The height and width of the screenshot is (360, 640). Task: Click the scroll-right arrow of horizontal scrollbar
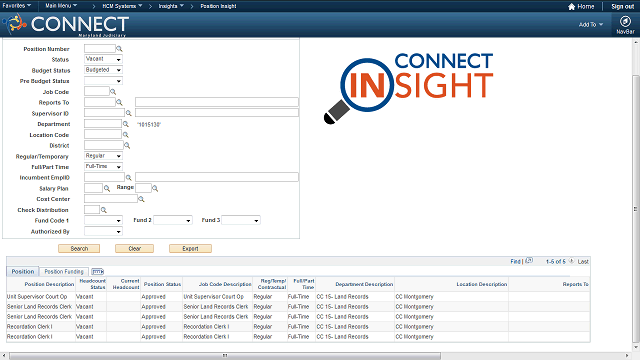point(627,356)
